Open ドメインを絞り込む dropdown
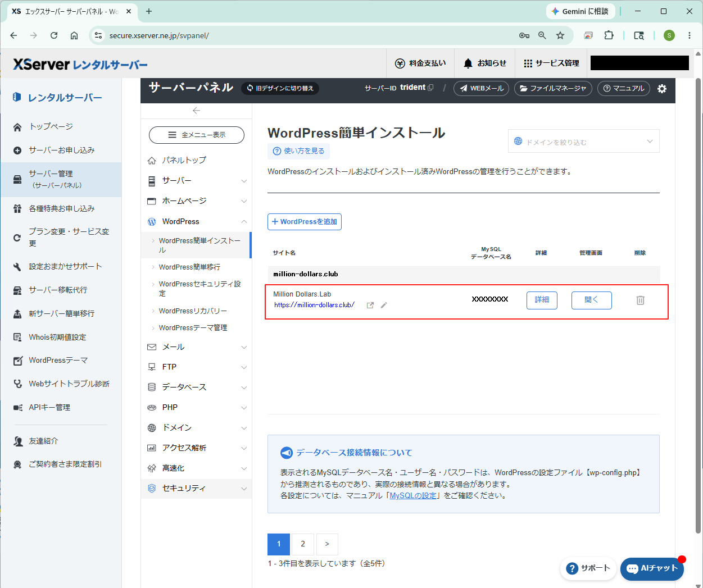 click(584, 141)
